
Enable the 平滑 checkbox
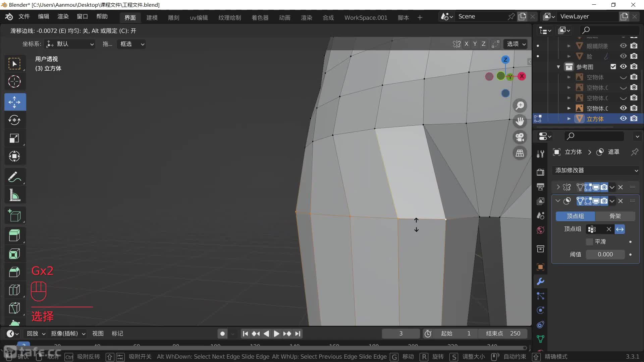[589, 242]
